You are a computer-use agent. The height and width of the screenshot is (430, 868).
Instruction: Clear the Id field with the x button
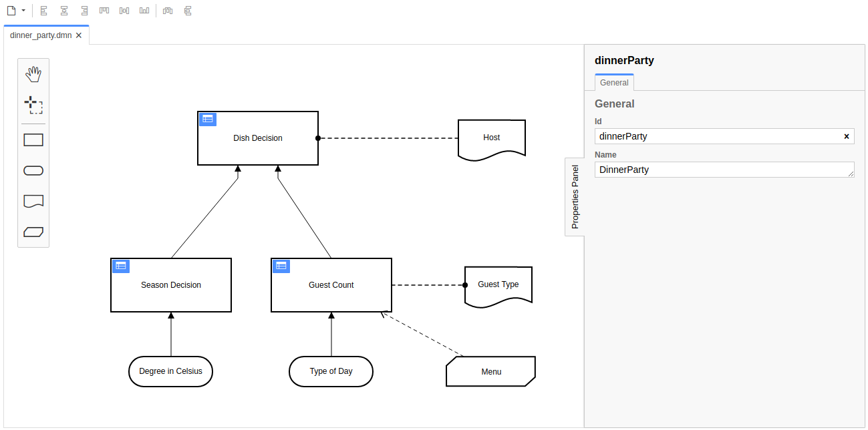coord(847,136)
